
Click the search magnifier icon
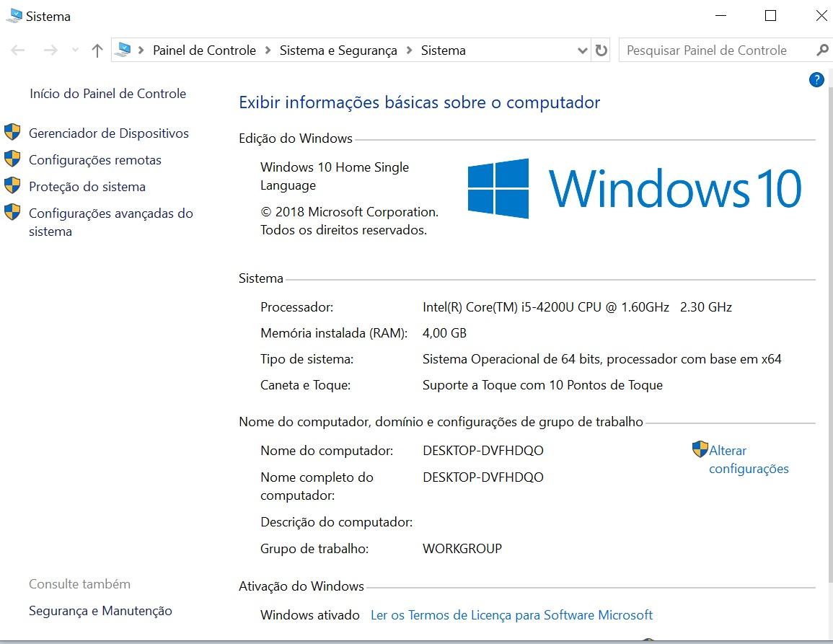coord(822,50)
